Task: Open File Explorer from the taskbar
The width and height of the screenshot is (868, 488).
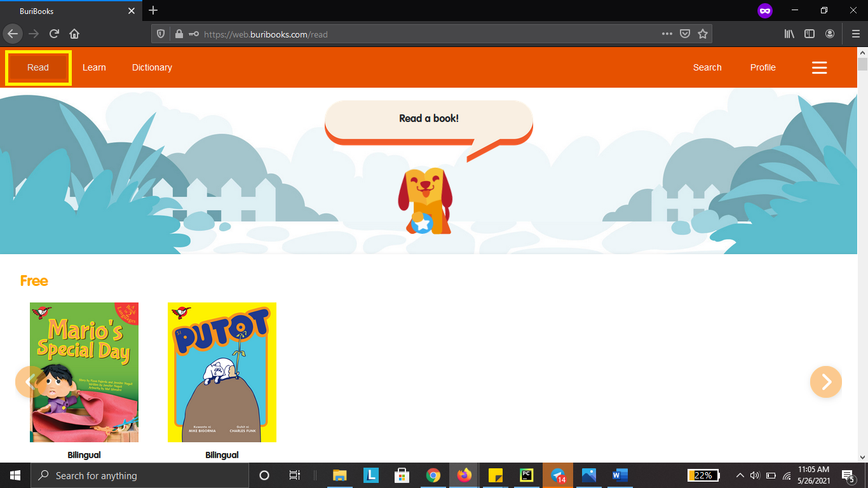Action: 340,475
